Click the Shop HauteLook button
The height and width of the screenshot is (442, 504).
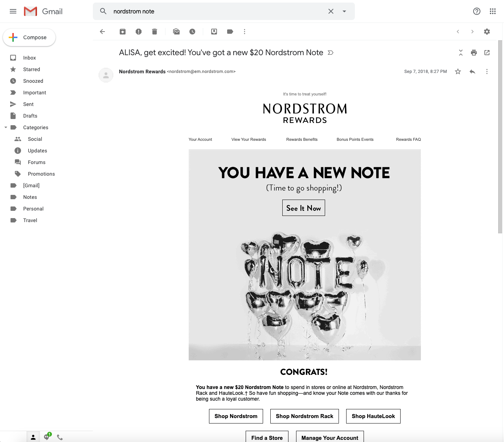(373, 416)
